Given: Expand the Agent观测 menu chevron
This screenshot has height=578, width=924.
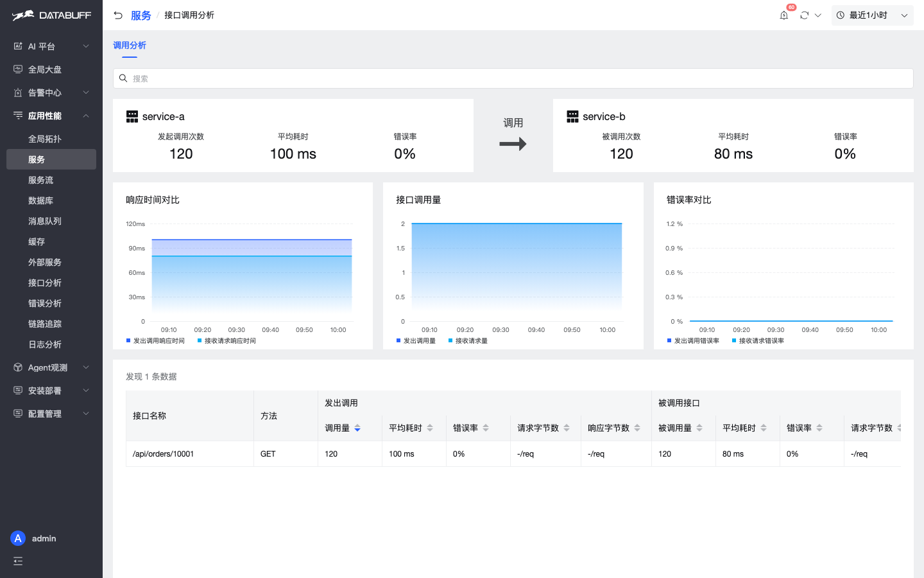Looking at the screenshot, I should click(86, 367).
